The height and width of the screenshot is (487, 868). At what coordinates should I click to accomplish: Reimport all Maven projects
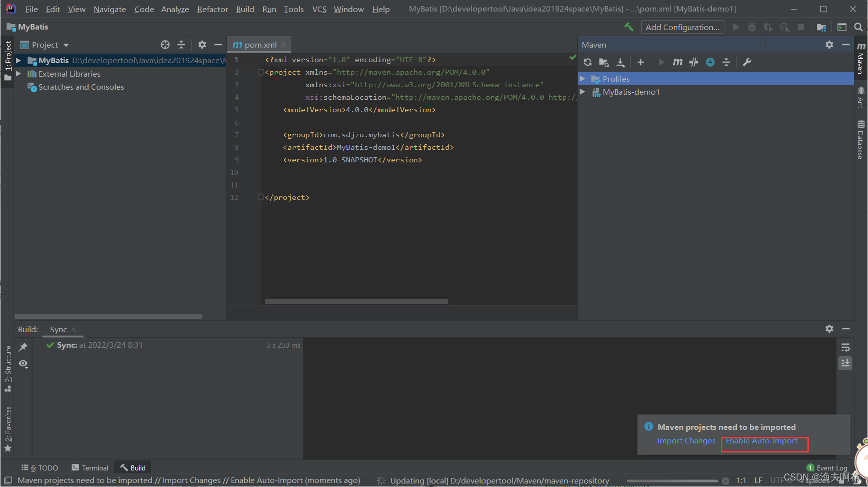click(x=588, y=62)
